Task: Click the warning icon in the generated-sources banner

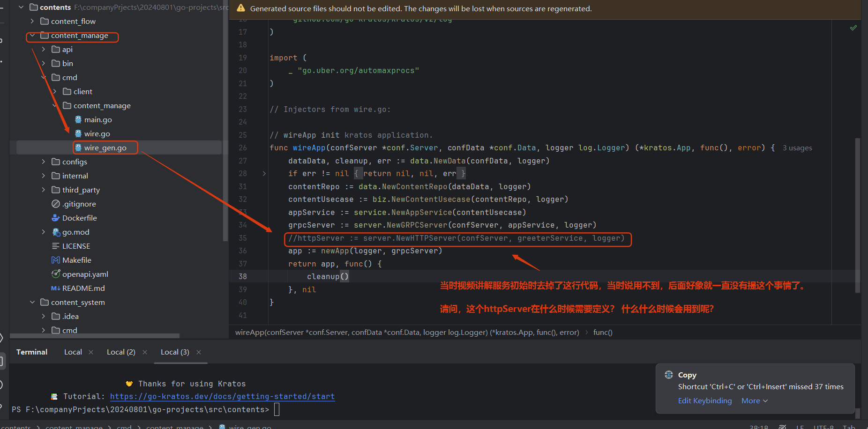Action: [241, 8]
